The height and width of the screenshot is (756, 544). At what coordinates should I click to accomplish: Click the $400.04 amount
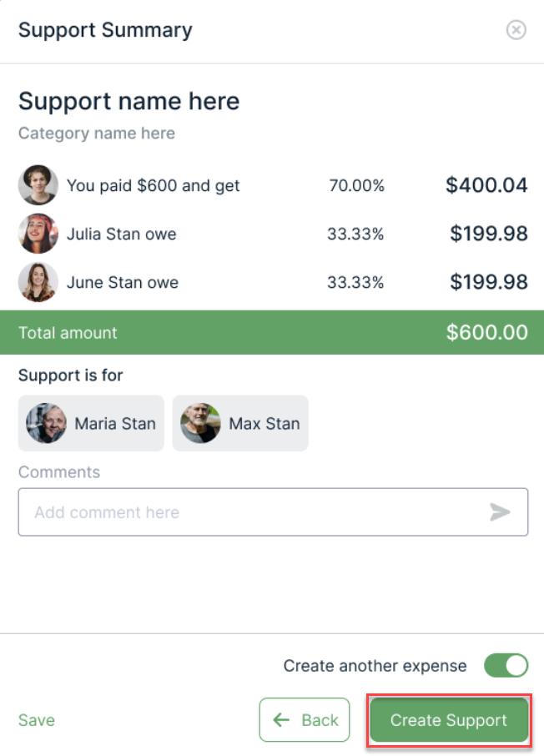click(486, 185)
